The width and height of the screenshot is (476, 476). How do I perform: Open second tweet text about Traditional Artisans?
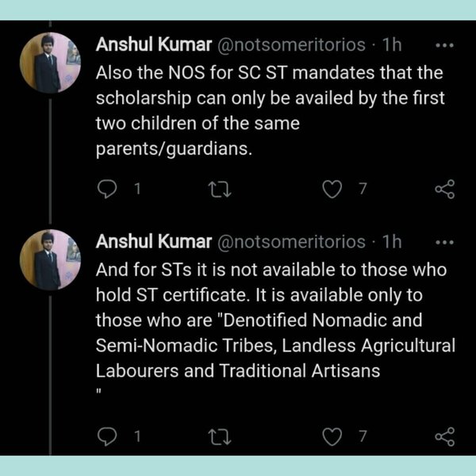[270, 333]
